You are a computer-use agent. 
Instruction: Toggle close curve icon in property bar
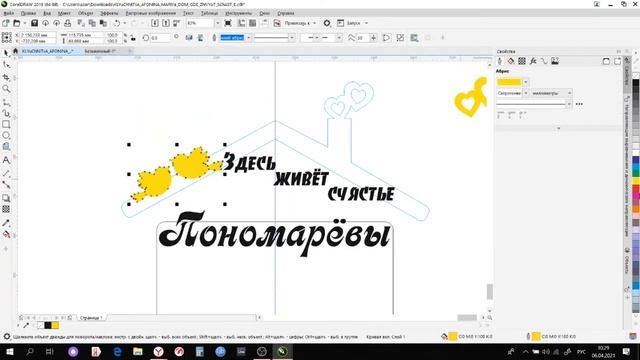pyautogui.click(x=386, y=38)
